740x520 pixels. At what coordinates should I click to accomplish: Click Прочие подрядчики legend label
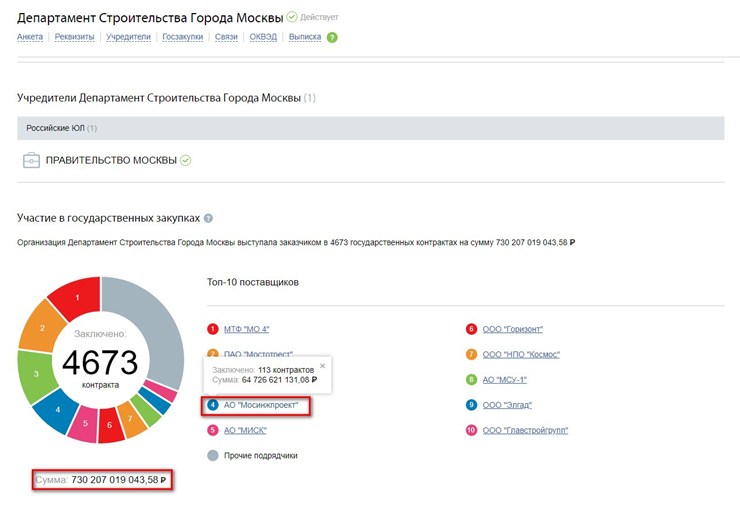[x=261, y=456]
